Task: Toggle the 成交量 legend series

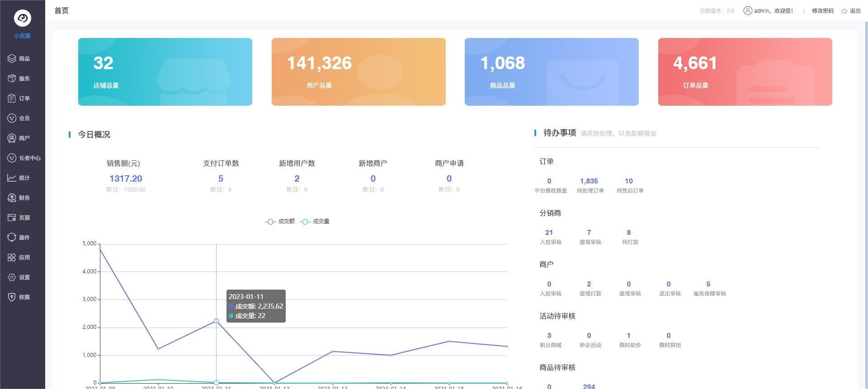Action: (x=315, y=221)
